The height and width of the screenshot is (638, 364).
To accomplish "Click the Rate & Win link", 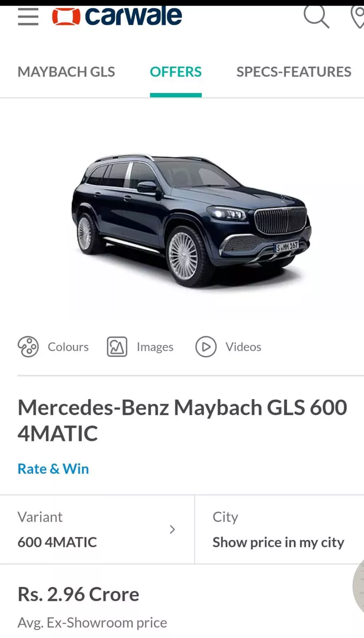I will (x=53, y=469).
